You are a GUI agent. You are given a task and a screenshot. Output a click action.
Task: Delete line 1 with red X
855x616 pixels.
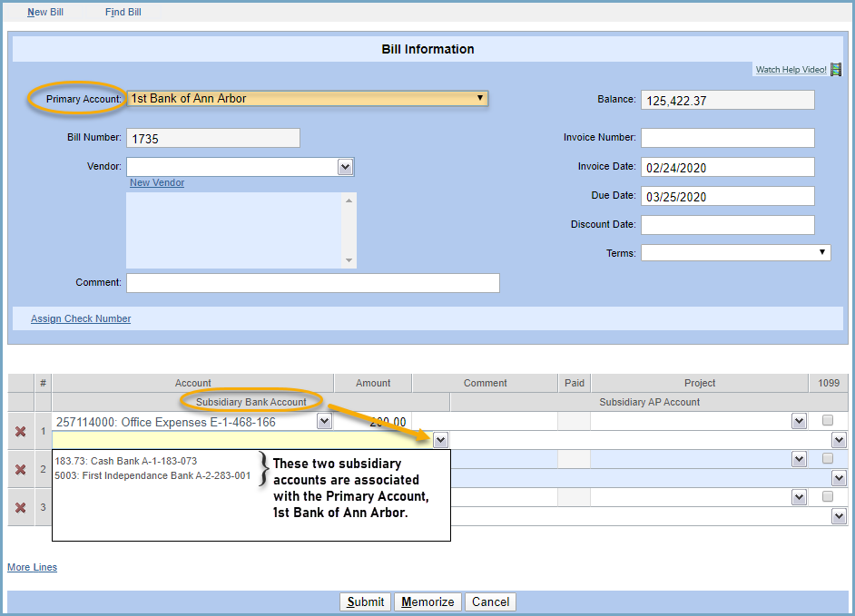click(20, 432)
